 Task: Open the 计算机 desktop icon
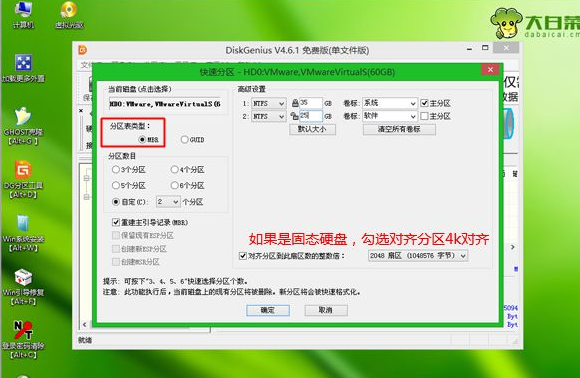23,14
